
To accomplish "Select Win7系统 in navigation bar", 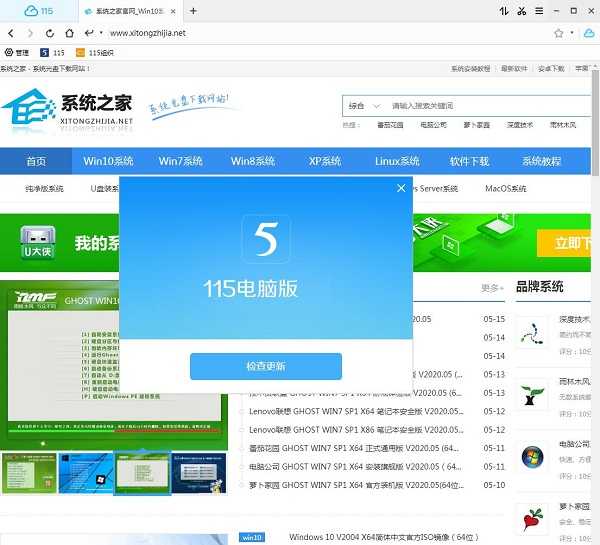I will tap(181, 161).
